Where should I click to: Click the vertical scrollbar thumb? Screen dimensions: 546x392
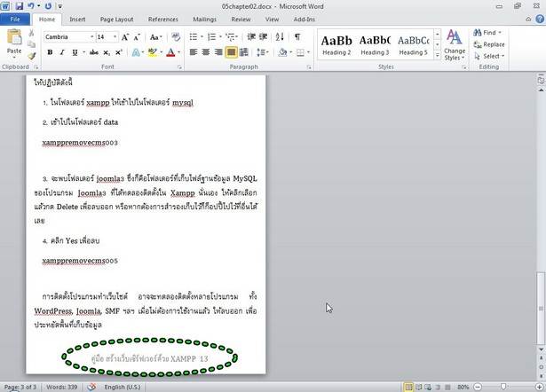(541, 308)
